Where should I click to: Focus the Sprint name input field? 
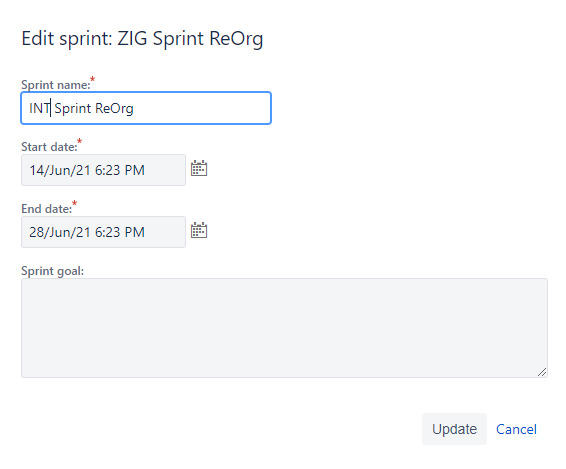pyautogui.click(x=146, y=108)
